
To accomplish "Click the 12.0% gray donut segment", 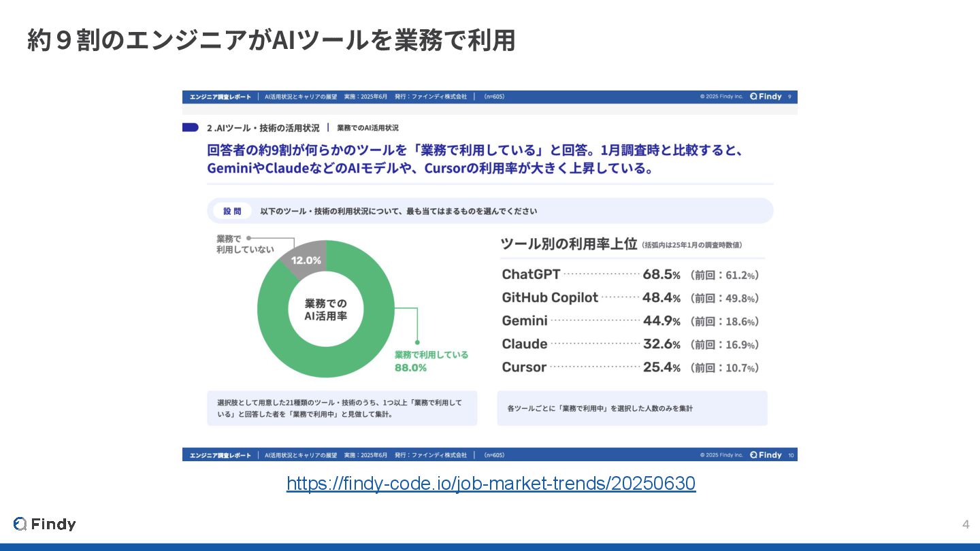I will (305, 259).
